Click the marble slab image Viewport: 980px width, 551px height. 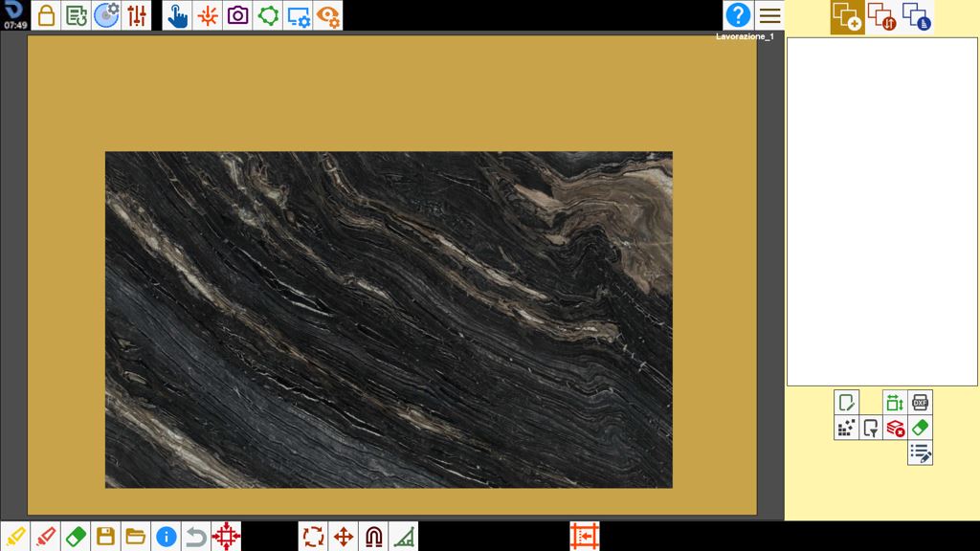coord(389,320)
